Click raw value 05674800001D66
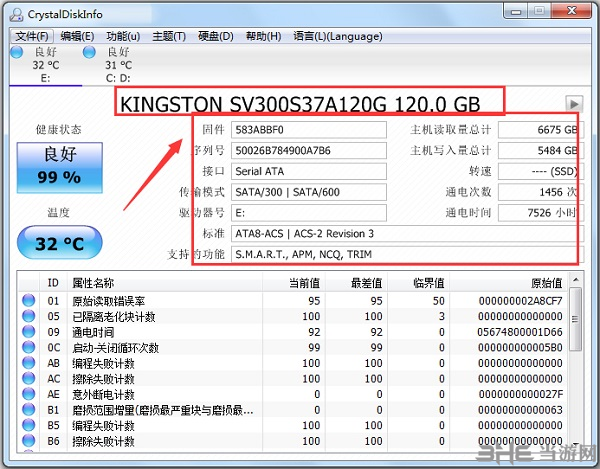 [520, 332]
